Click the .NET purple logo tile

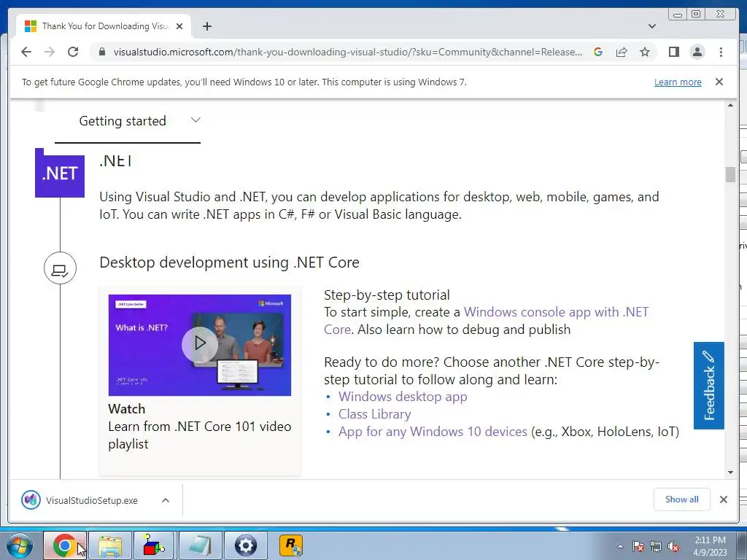(x=60, y=173)
